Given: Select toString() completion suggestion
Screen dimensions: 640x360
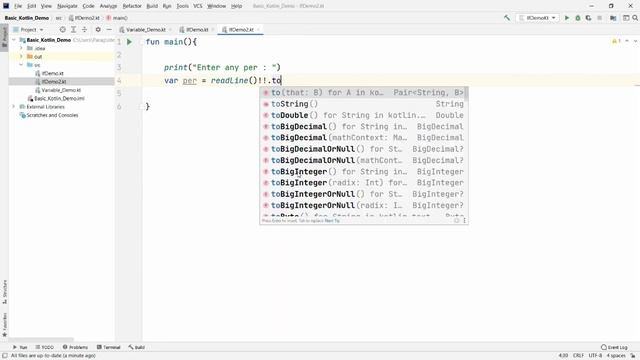Looking at the screenshot, I should click(364, 104).
